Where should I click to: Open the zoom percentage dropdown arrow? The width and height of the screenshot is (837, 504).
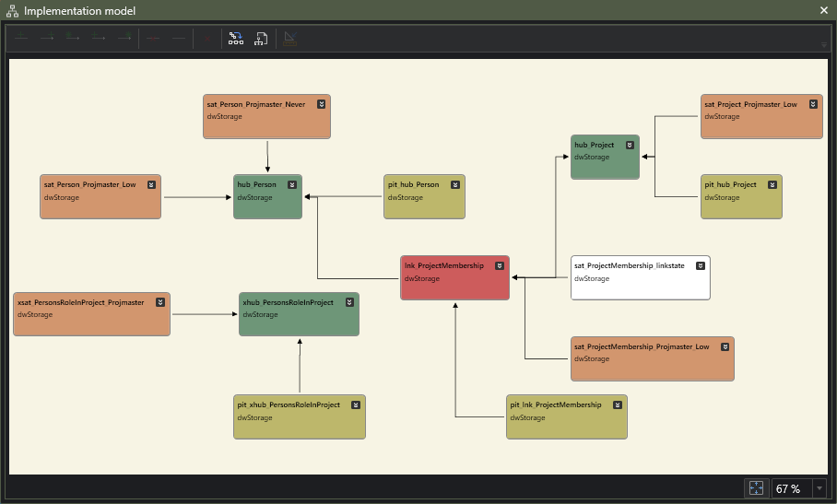(819, 488)
